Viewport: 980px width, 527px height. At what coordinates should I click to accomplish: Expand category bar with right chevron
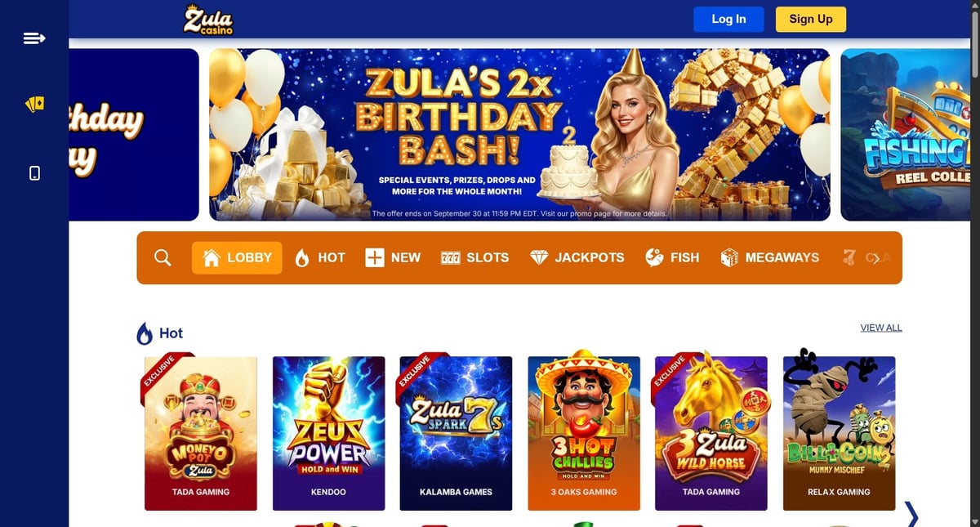click(x=875, y=258)
